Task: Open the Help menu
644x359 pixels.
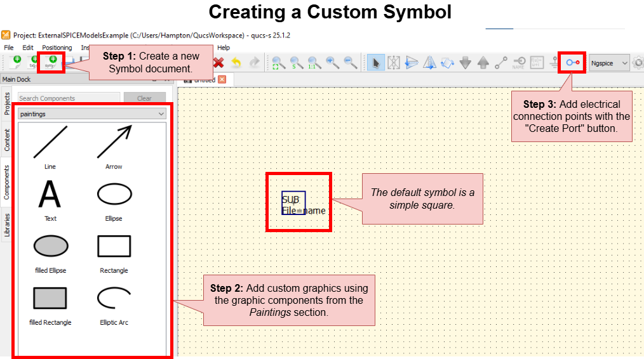Action: click(224, 48)
